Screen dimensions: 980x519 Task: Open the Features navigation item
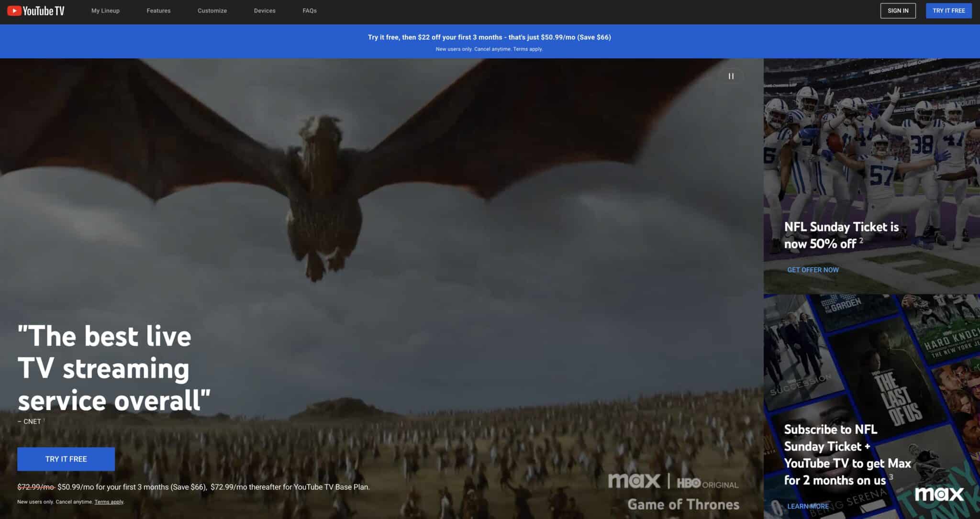click(158, 11)
